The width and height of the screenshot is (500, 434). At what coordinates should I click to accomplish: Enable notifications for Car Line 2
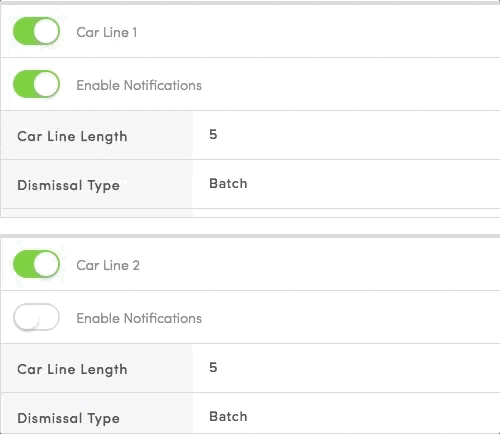tap(36, 317)
